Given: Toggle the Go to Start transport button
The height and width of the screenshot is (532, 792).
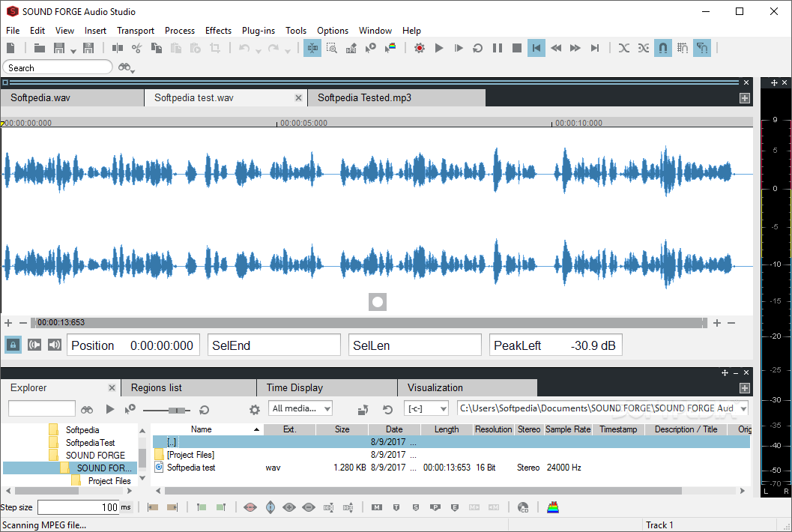Looking at the screenshot, I should coord(536,48).
